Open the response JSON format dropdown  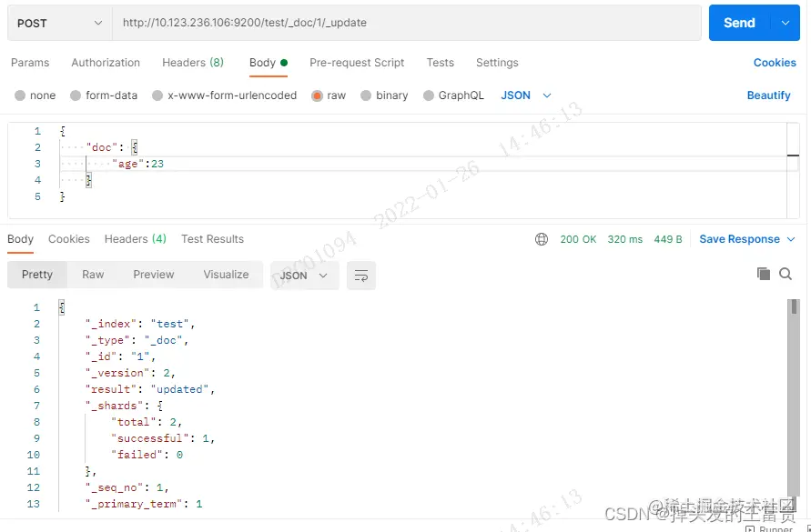point(304,275)
